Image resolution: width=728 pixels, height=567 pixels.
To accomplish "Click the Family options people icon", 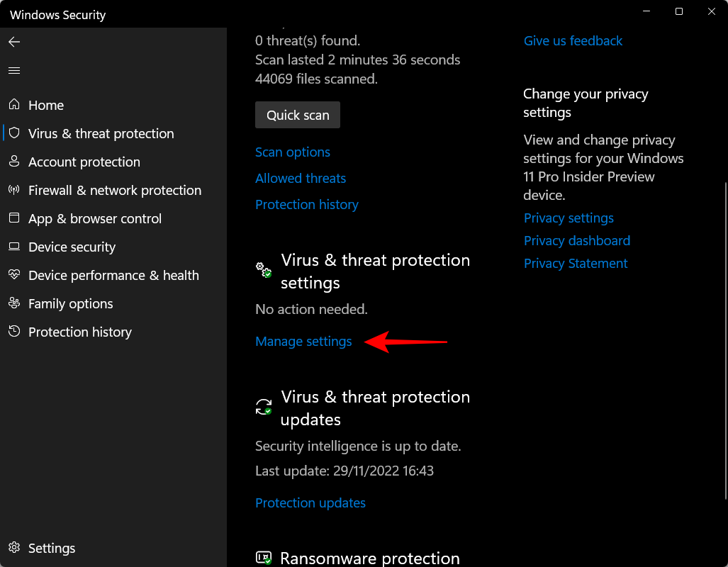I will click(x=14, y=303).
